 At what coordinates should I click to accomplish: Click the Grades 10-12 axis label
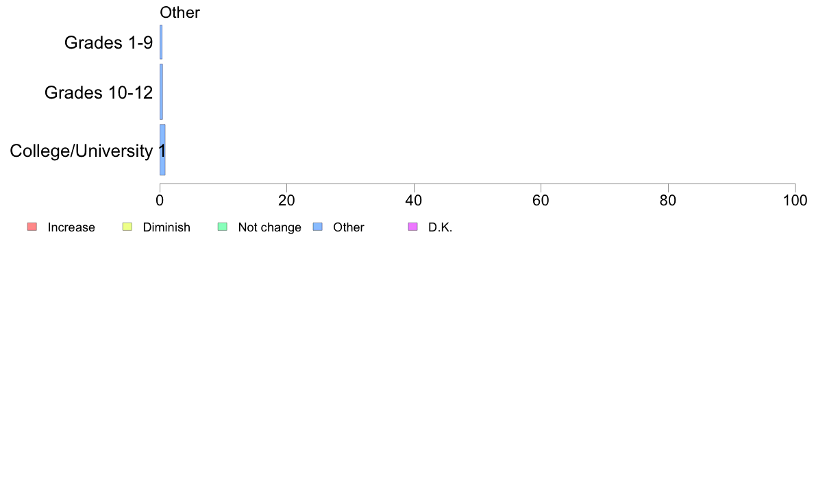[x=99, y=92]
